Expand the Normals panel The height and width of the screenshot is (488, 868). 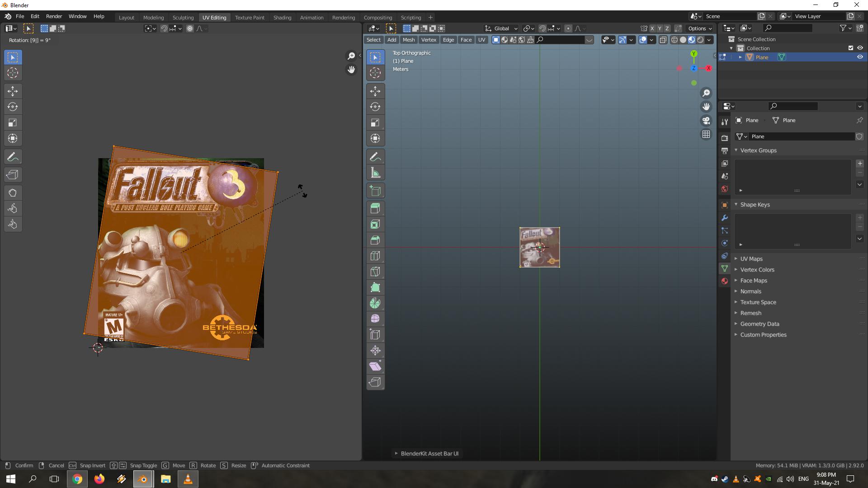[x=751, y=291]
